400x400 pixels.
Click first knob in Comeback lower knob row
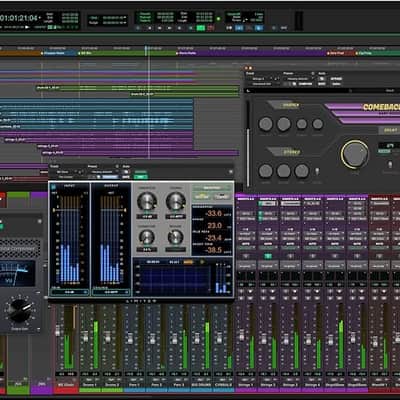click(x=266, y=171)
